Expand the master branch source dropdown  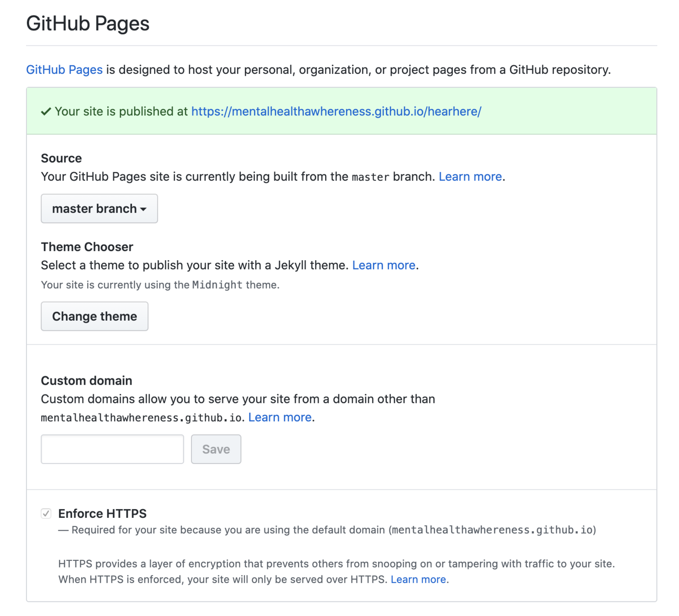[x=99, y=209]
